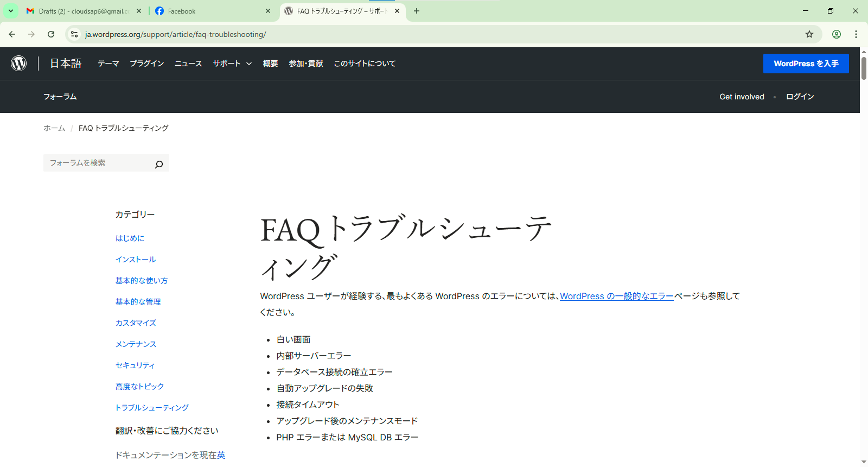
Task: Restore down the Chrome window
Action: pos(831,11)
